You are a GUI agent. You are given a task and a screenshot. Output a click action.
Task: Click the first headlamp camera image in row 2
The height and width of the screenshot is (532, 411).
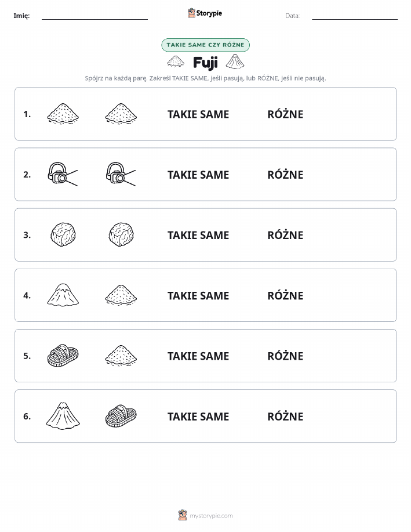(63, 174)
